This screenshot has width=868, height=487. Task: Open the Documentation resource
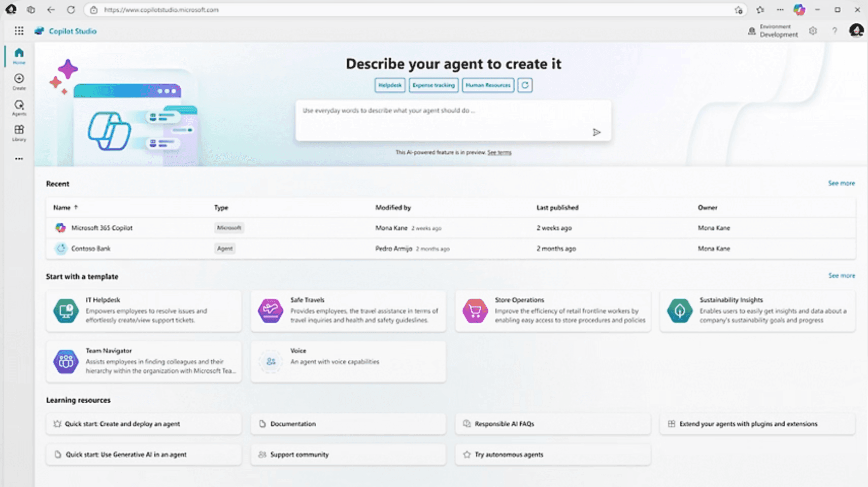[x=348, y=424]
